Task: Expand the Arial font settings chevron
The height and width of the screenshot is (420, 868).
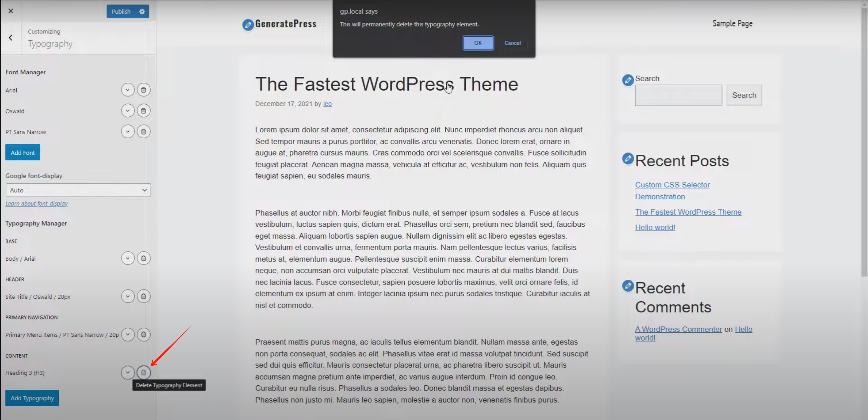Action: [x=128, y=90]
